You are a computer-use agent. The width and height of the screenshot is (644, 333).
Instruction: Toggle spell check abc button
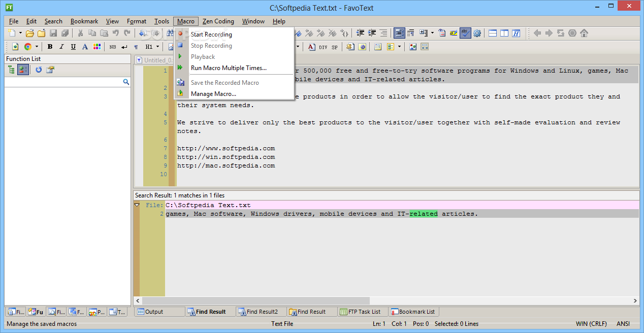(x=465, y=33)
